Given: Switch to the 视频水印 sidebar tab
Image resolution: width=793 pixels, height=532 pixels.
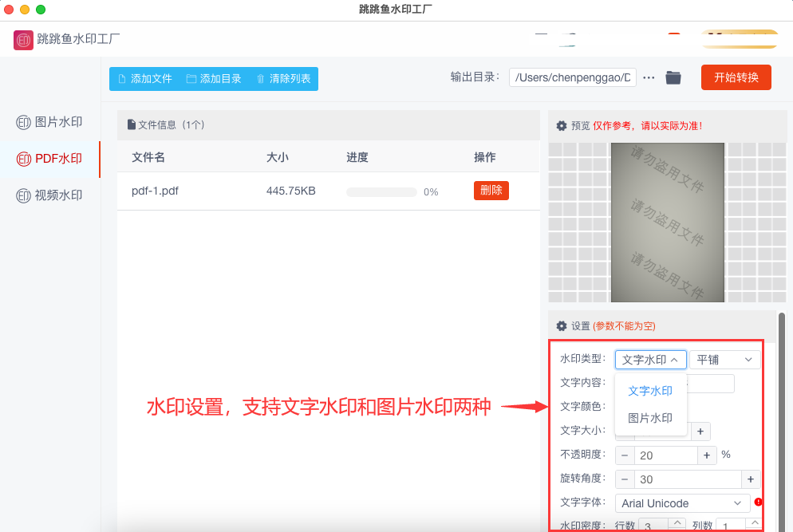Looking at the screenshot, I should pos(50,195).
